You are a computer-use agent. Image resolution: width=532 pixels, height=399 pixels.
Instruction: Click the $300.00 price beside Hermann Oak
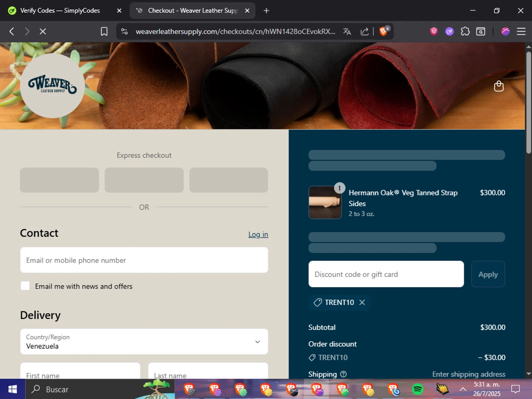click(493, 193)
